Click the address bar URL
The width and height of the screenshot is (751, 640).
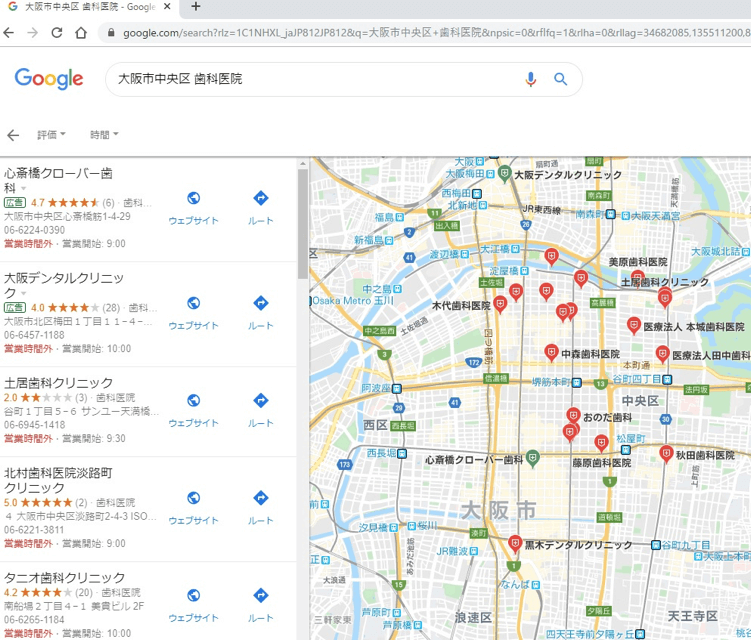pos(436,33)
